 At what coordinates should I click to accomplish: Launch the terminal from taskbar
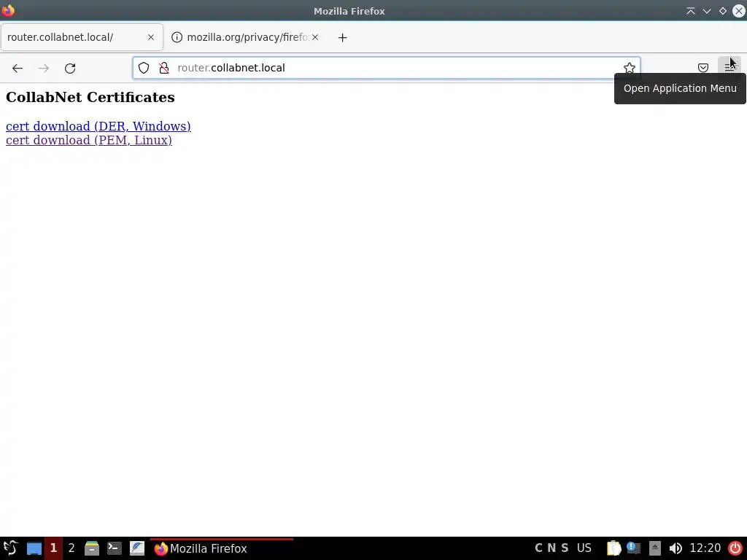115,548
